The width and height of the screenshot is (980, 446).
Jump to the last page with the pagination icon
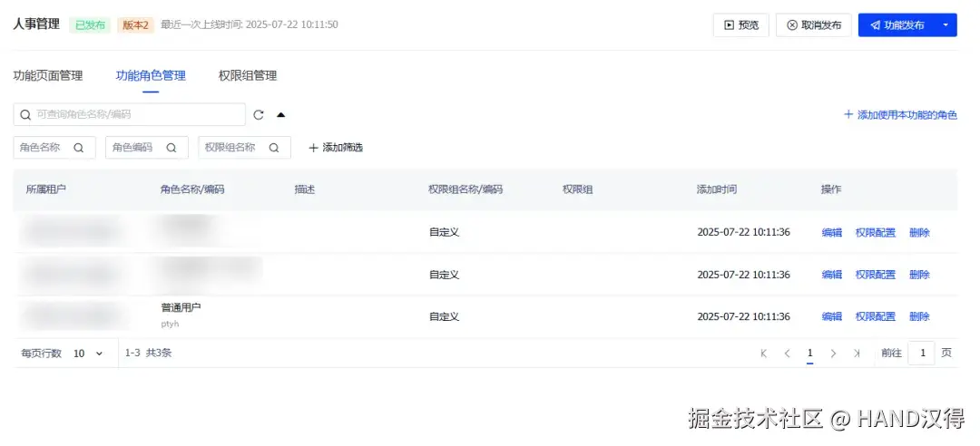[x=857, y=354]
